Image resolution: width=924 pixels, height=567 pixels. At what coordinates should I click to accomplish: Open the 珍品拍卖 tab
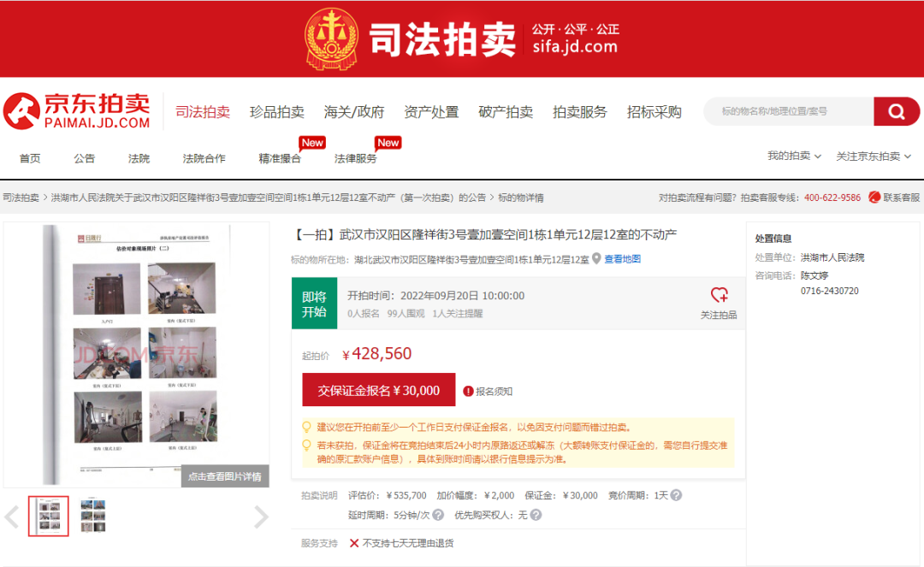tap(277, 112)
